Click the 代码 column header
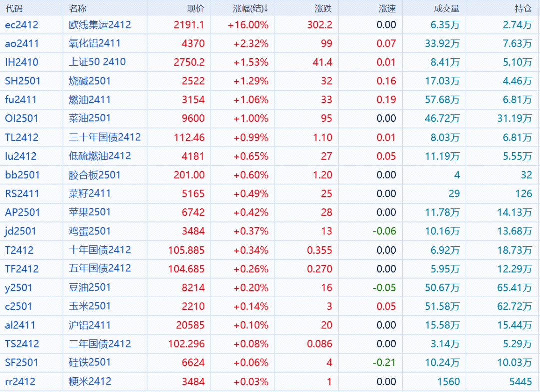Screen dimensions: 540x392 [x=14, y=8]
